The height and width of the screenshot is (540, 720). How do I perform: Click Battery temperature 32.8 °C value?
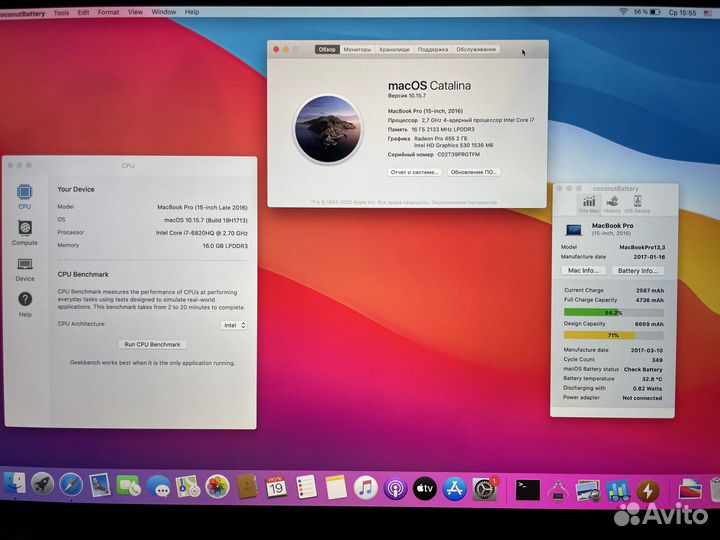[x=652, y=379]
